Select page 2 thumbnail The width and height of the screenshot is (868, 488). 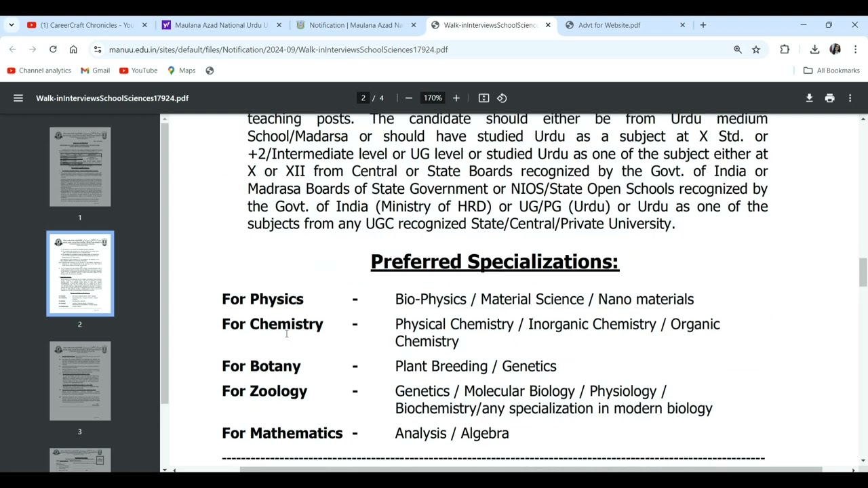pyautogui.click(x=80, y=274)
